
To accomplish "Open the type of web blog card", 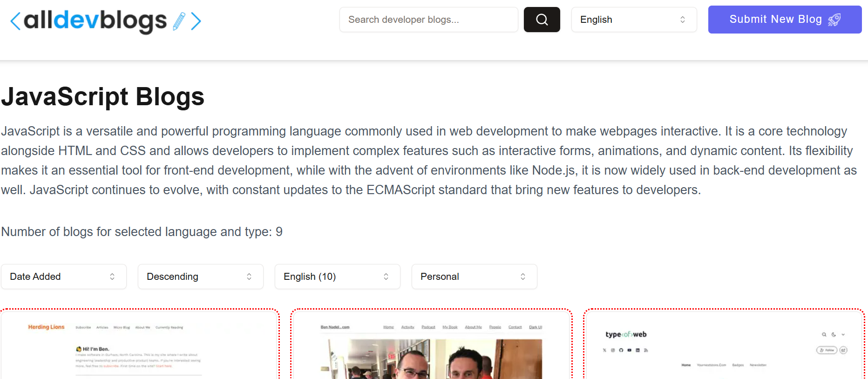I will click(x=724, y=345).
